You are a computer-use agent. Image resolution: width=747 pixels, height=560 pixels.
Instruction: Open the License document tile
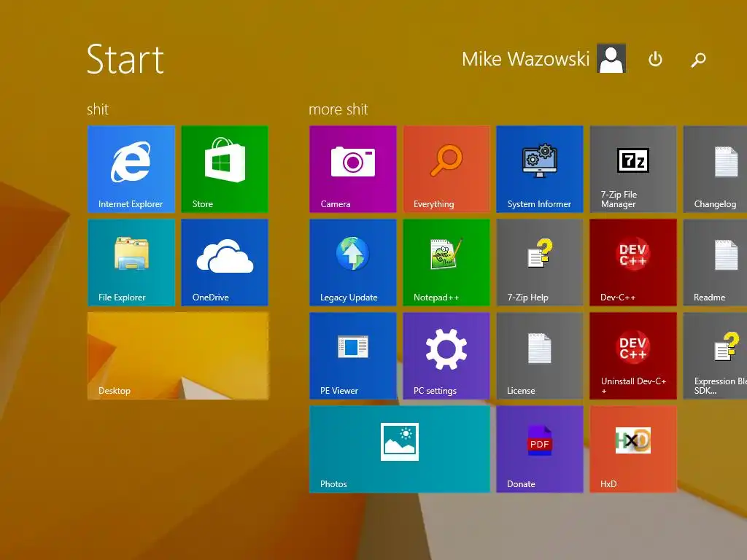pos(539,356)
